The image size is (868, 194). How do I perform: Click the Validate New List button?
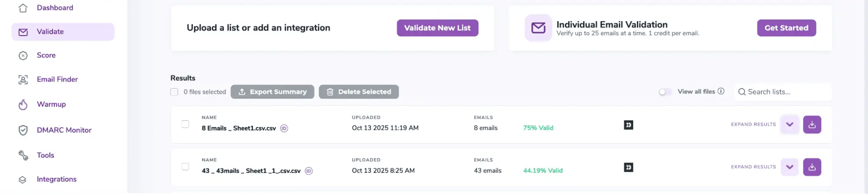tap(437, 28)
